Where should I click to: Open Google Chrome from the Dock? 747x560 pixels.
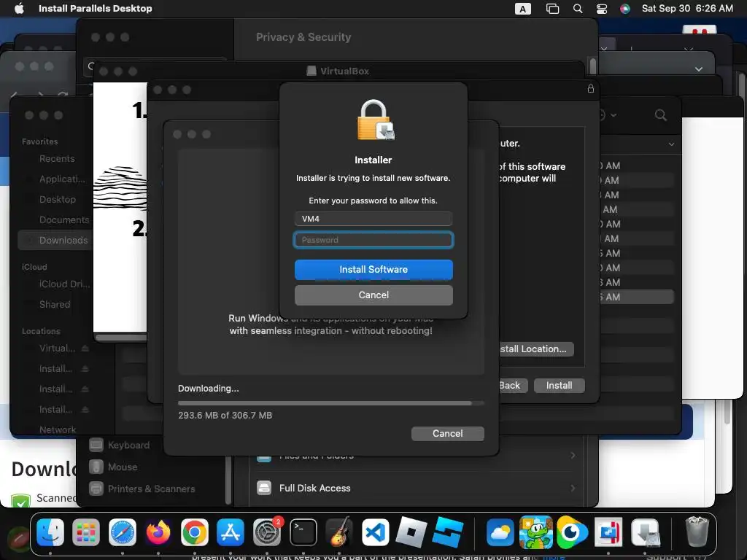pos(194,532)
